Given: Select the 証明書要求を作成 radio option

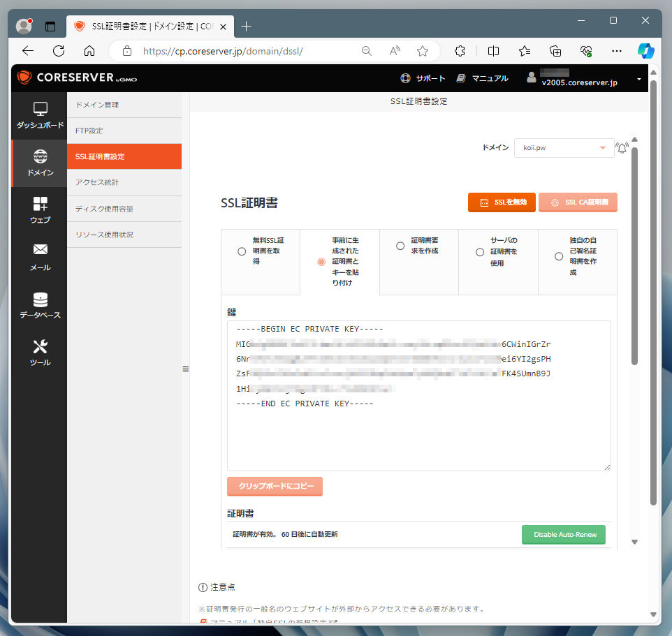Looking at the screenshot, I should tap(400, 246).
